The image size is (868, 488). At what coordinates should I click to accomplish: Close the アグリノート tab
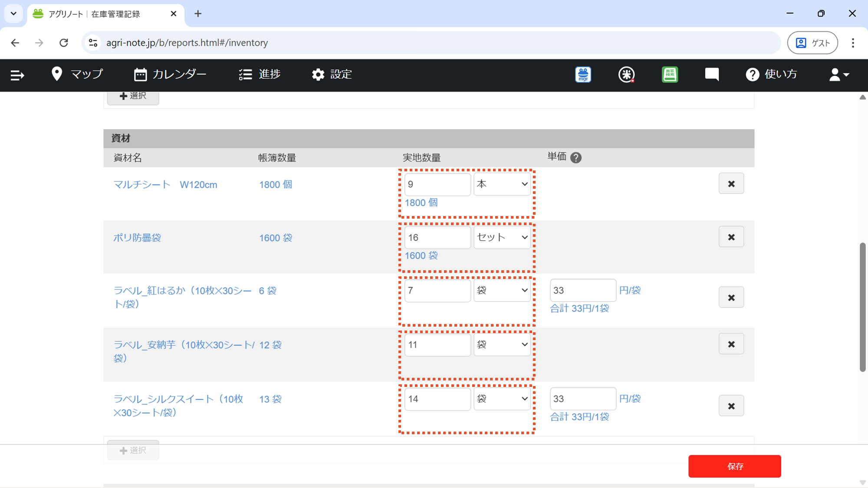[x=174, y=14]
